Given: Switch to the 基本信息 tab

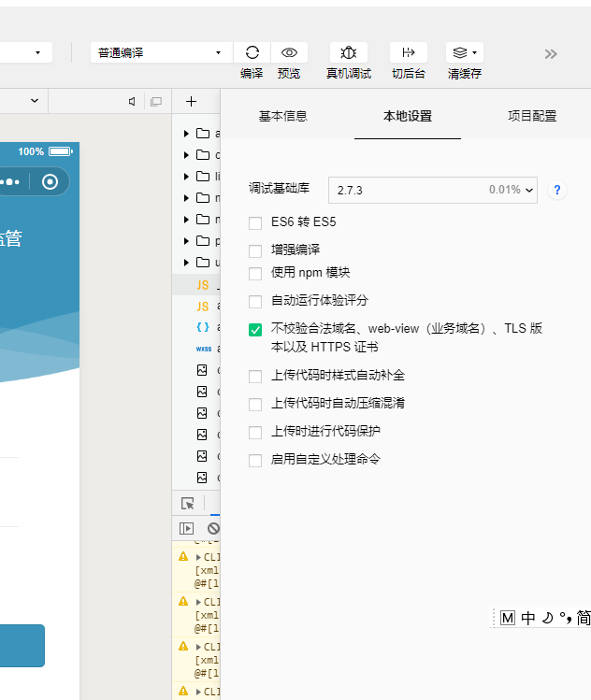Looking at the screenshot, I should pyautogui.click(x=282, y=116).
